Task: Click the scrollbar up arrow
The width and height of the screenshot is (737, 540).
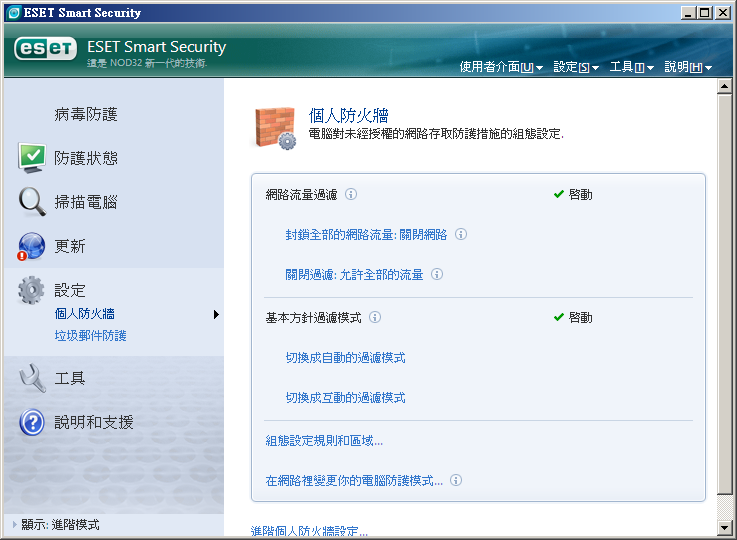Action: pos(724,86)
